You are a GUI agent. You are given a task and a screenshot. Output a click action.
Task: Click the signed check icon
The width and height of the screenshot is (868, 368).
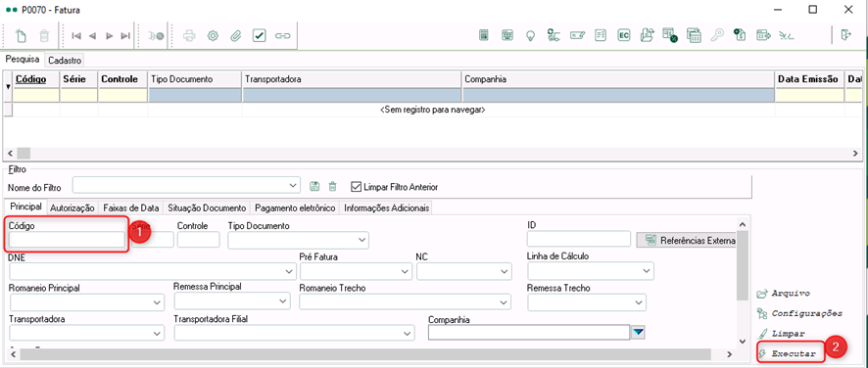(577, 35)
